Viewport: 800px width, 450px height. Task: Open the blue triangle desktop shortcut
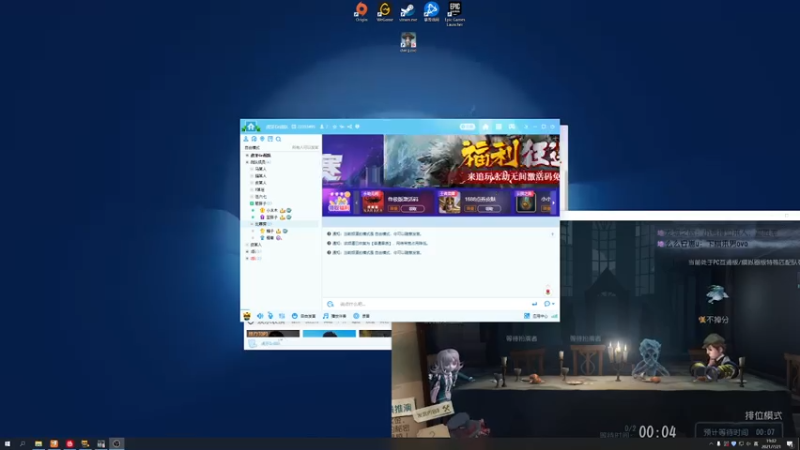(431, 12)
